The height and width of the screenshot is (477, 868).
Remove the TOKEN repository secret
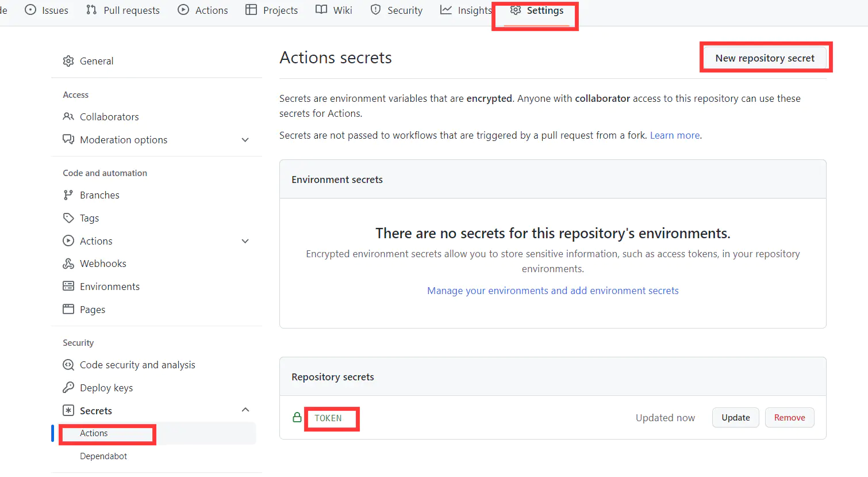pos(789,418)
